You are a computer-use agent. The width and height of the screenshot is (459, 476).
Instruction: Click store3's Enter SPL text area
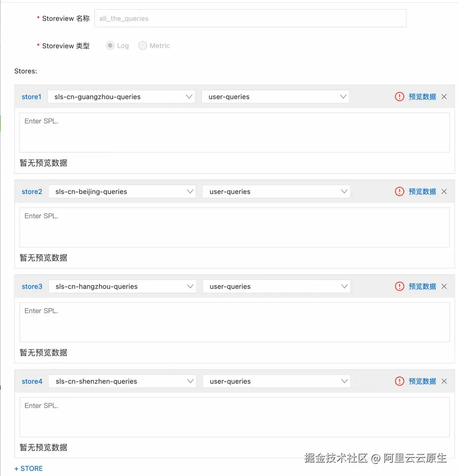(x=234, y=322)
